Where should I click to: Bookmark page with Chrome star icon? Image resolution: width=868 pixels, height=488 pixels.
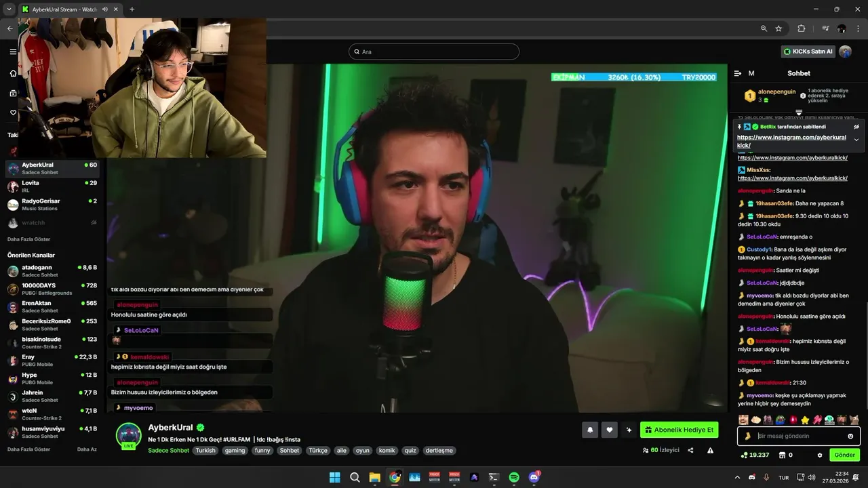(x=778, y=28)
